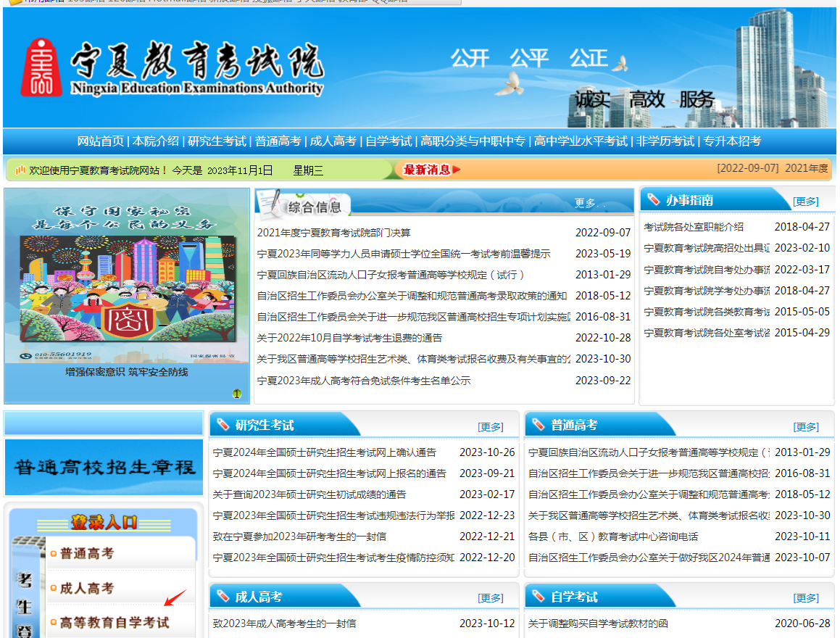This screenshot has height=638, width=840.
Task: Enter the 高等教育自学考试 login entrance
Action: pyautogui.click(x=114, y=623)
